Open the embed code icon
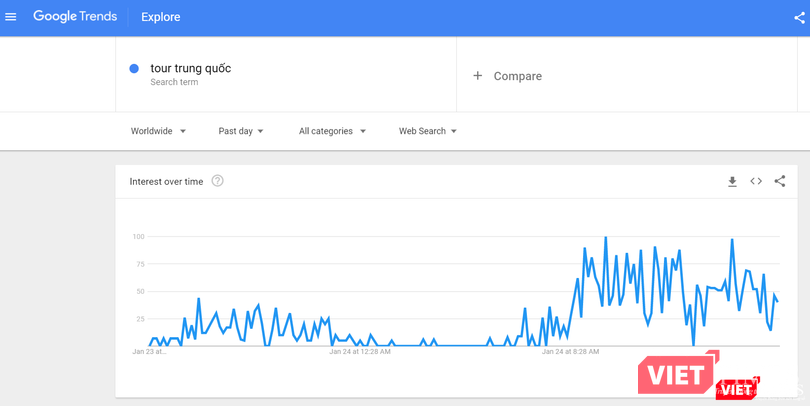Screen dimensions: 810x406 pyautogui.click(x=756, y=181)
